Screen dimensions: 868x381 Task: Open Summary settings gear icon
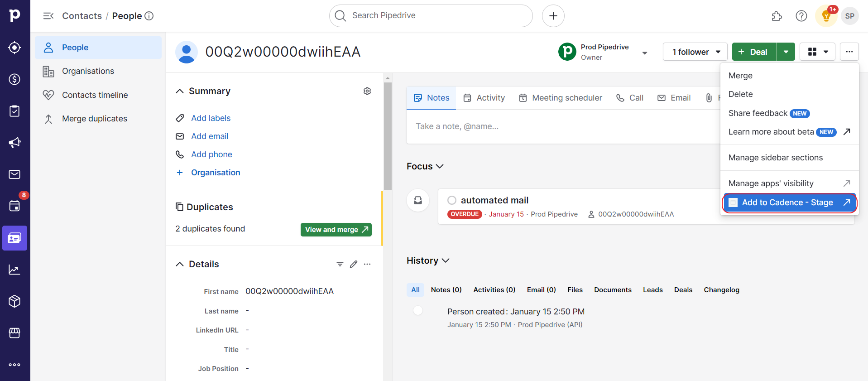tap(367, 91)
